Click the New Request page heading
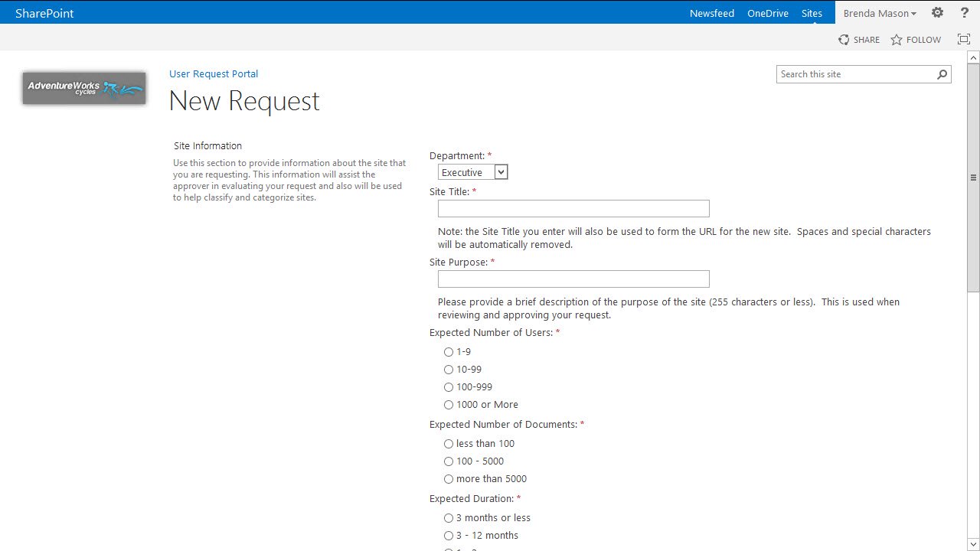The height and width of the screenshot is (551, 980). click(x=244, y=101)
